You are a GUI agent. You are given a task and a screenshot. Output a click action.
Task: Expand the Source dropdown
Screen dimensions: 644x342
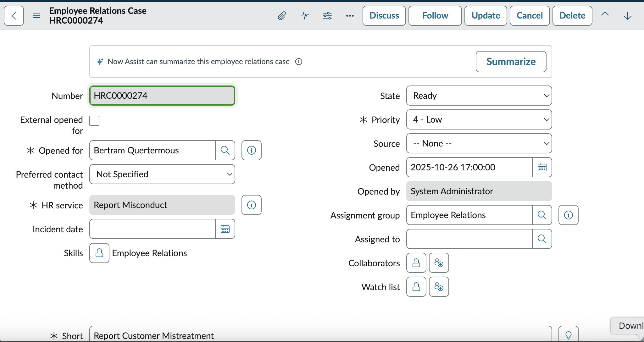(x=479, y=143)
